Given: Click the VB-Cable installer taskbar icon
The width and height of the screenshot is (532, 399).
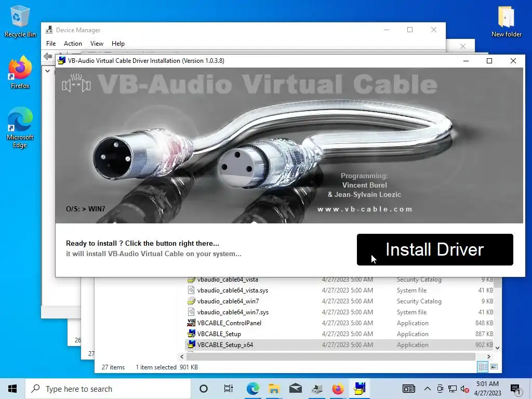Looking at the screenshot, I should (x=360, y=389).
